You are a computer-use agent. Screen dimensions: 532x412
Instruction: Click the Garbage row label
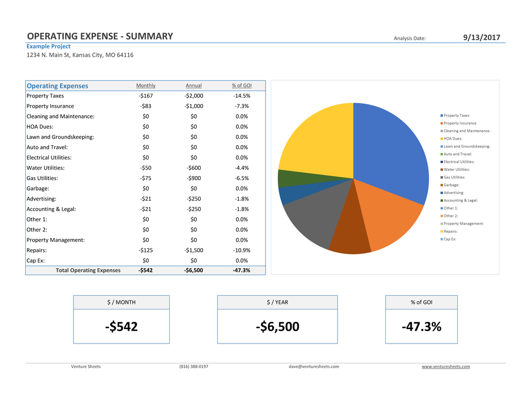[x=38, y=188]
